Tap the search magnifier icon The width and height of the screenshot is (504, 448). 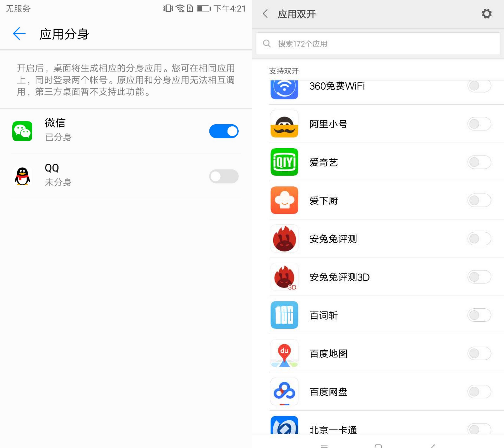pyautogui.click(x=267, y=44)
